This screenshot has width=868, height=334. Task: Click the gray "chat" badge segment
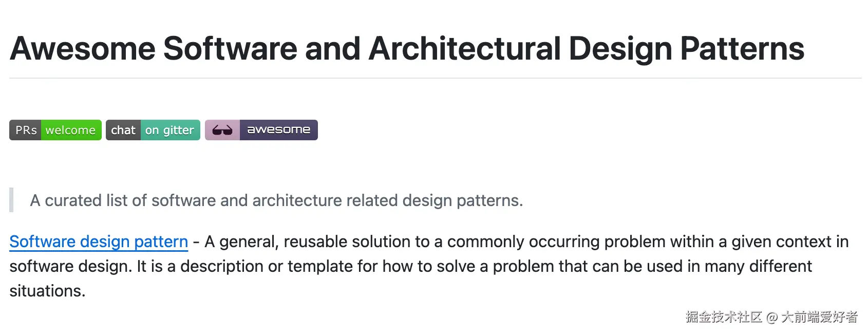[123, 130]
